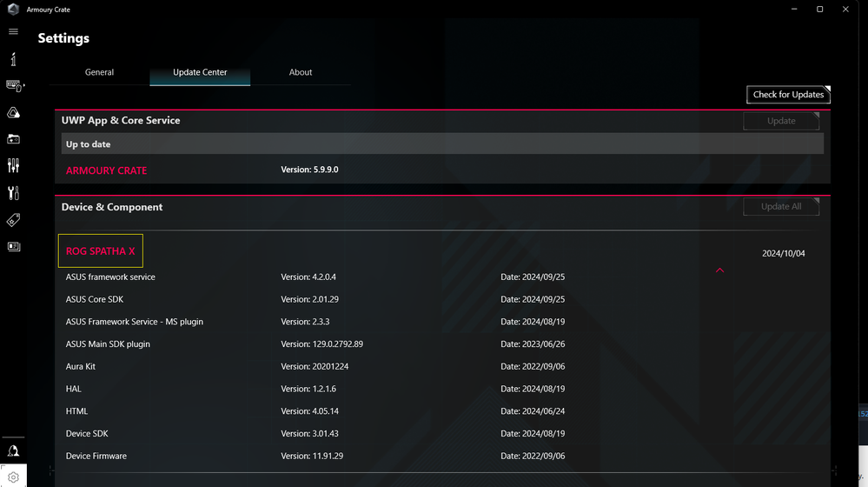This screenshot has height=487, width=868.
Task: Click the 2024/10/04 device date
Action: coord(784,253)
